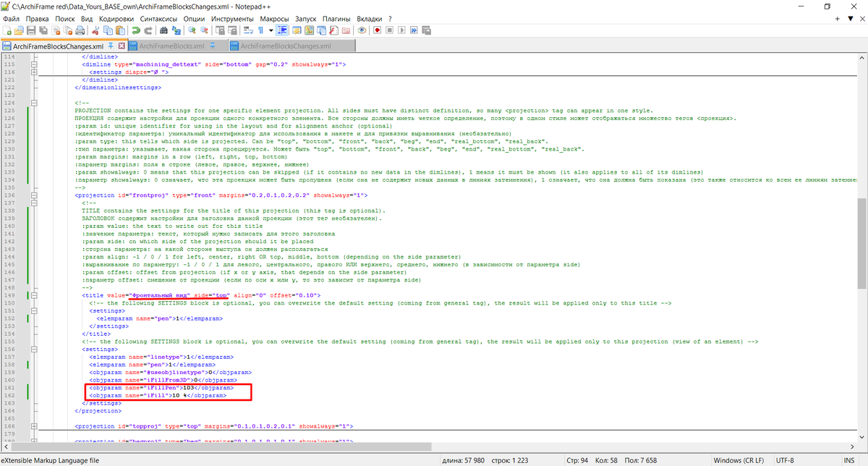Undo the last edit with the green arrow
This screenshot has height=466, width=868.
pos(136,30)
